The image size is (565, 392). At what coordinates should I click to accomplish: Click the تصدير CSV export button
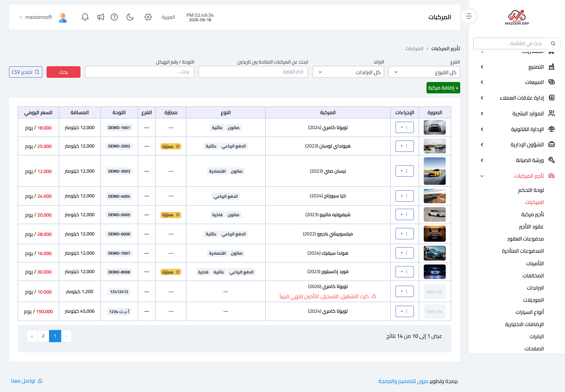tap(26, 72)
